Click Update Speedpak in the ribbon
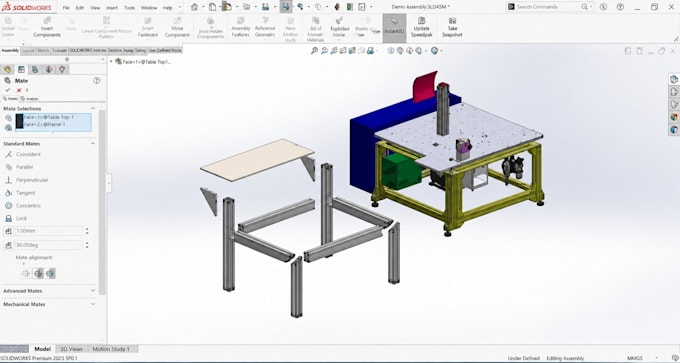 pos(422,28)
